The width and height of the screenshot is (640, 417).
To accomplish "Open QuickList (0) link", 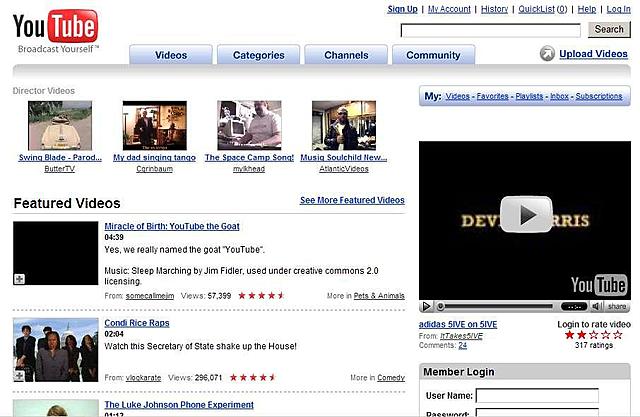I will point(543,9).
